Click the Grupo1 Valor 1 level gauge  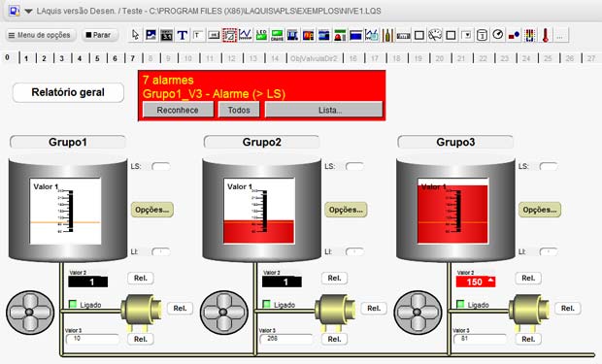65,212
